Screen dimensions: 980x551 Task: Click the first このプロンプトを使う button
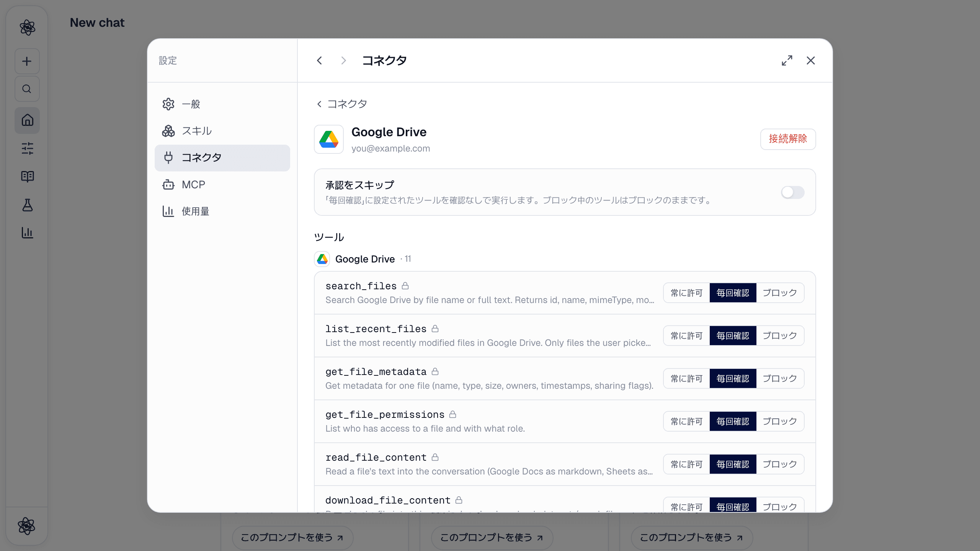click(292, 538)
